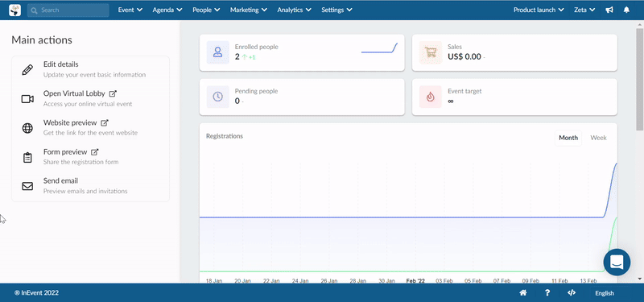Click the external link icon beside Website preview
The width and height of the screenshot is (644, 302).
105,123
